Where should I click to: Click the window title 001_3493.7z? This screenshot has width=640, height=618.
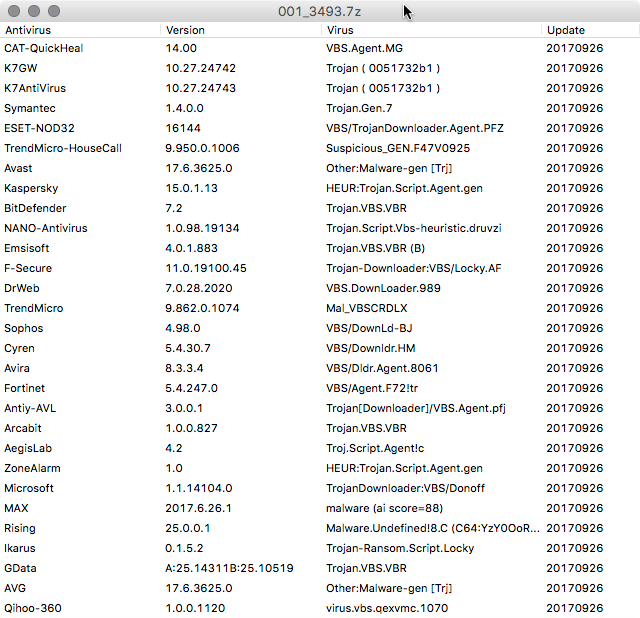(320, 11)
